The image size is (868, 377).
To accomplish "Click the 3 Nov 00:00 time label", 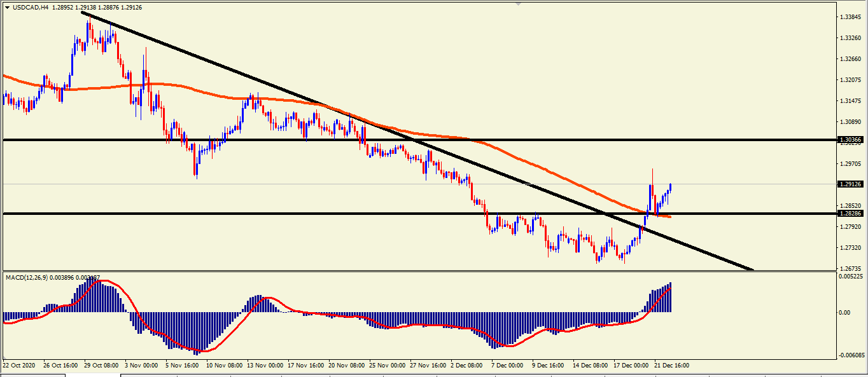I will tap(143, 366).
